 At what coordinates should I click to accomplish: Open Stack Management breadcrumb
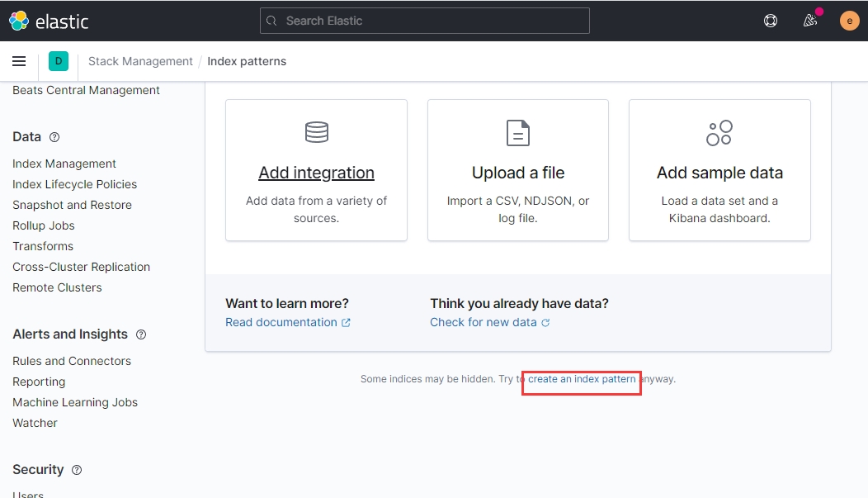[140, 61]
